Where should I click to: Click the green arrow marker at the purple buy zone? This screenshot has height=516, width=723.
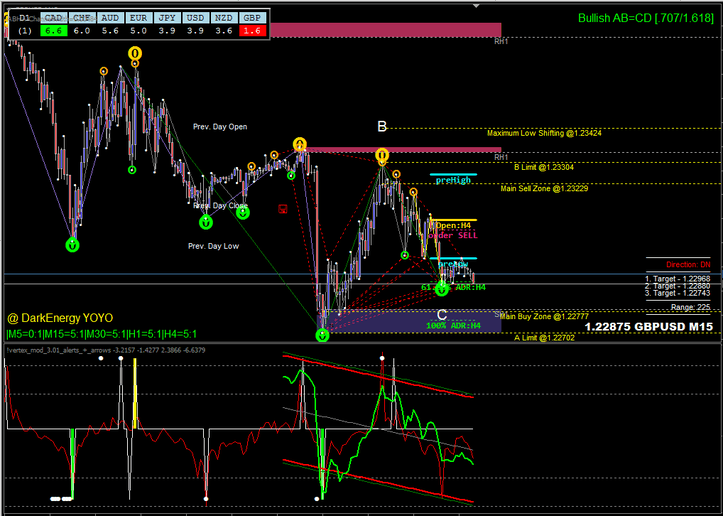click(322, 336)
